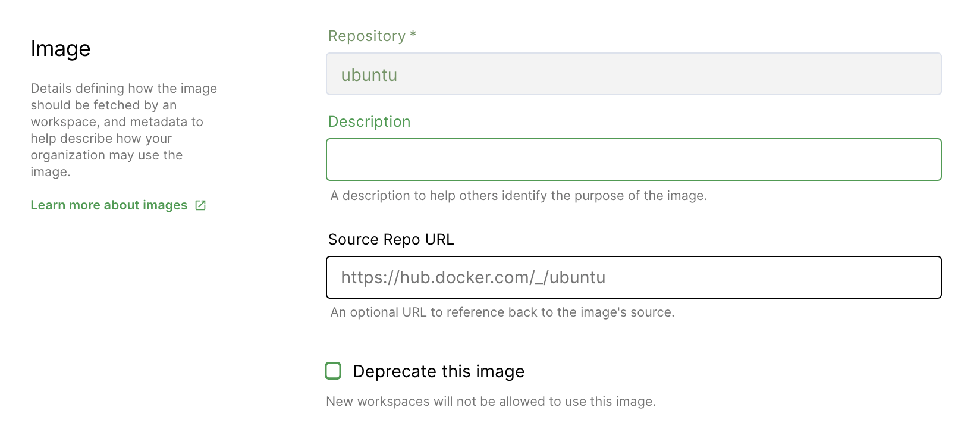This screenshot has width=980, height=432.
Task: Click the ubuntu text in Repository field
Action: [x=369, y=75]
